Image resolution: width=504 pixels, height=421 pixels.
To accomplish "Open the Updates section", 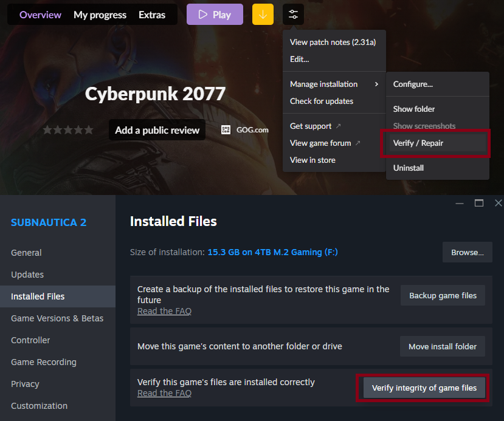I will (x=58, y=275).
